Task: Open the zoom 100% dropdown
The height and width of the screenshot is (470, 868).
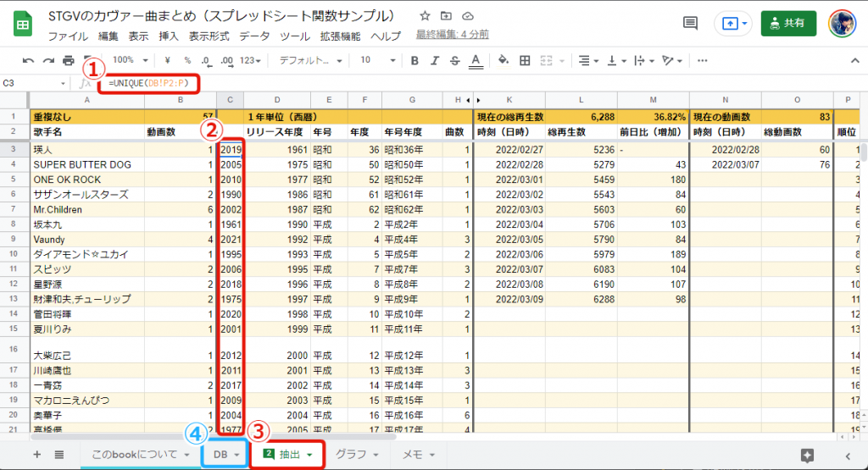Action: 129,61
